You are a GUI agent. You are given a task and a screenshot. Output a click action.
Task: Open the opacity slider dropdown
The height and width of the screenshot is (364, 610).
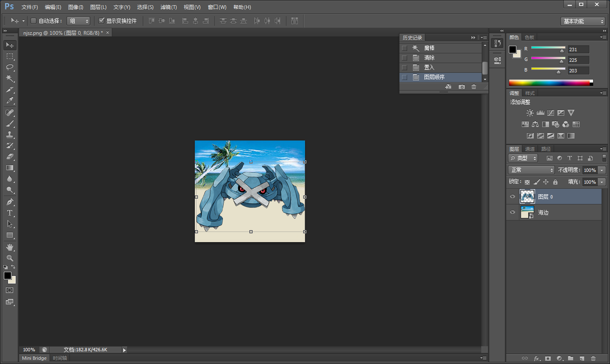coord(602,170)
